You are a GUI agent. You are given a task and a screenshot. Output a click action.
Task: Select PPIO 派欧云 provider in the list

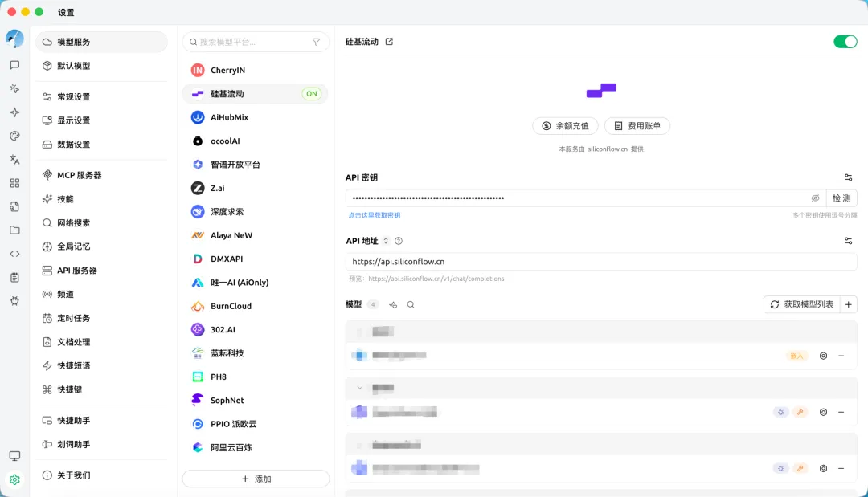point(256,424)
